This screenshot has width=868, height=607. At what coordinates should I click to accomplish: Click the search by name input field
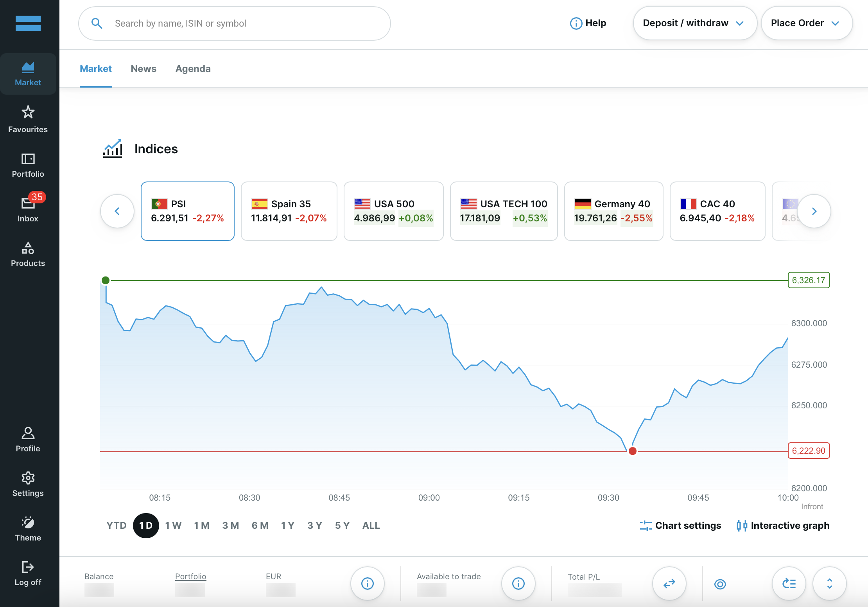tap(242, 23)
